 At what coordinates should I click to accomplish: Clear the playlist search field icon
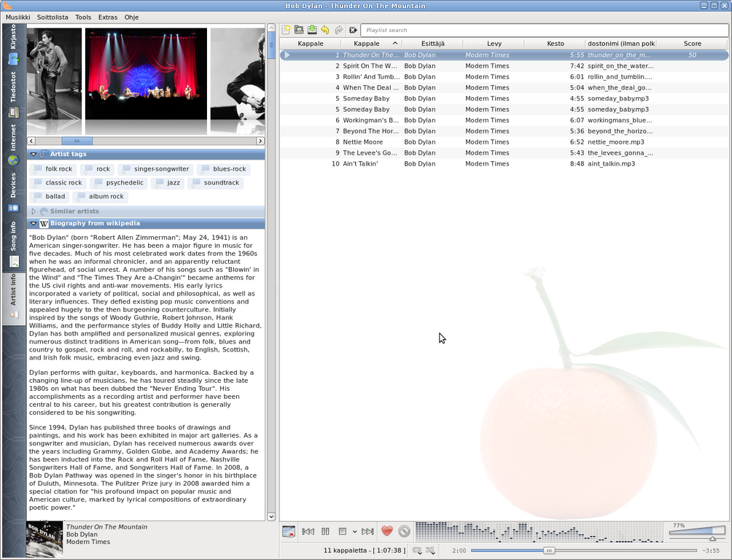coord(353,30)
